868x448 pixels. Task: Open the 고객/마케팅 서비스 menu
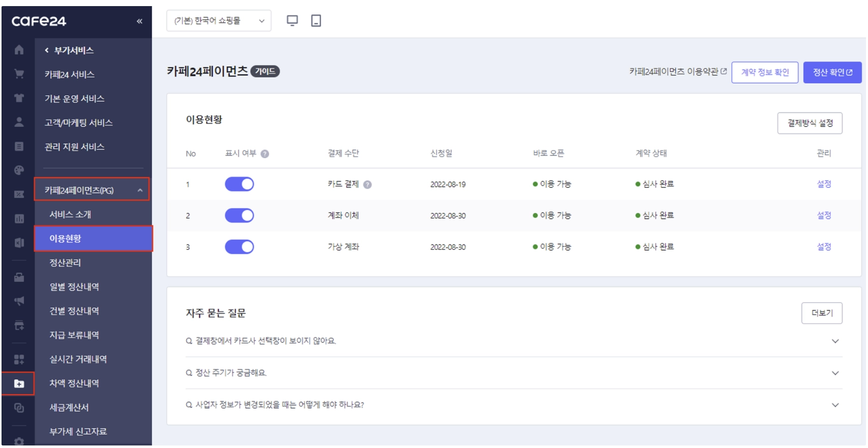pyautogui.click(x=78, y=123)
